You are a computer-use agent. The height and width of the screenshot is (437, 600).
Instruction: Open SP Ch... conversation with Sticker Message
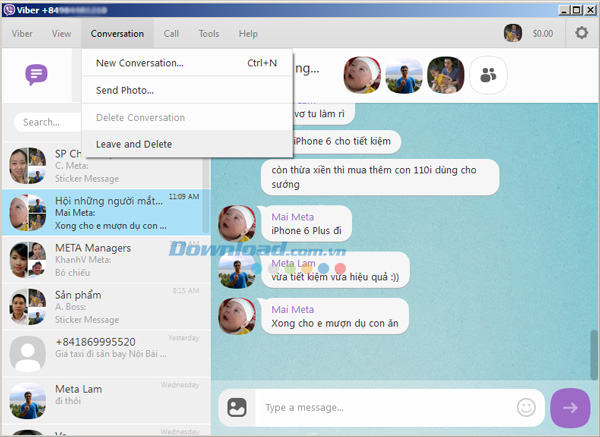pos(106,166)
